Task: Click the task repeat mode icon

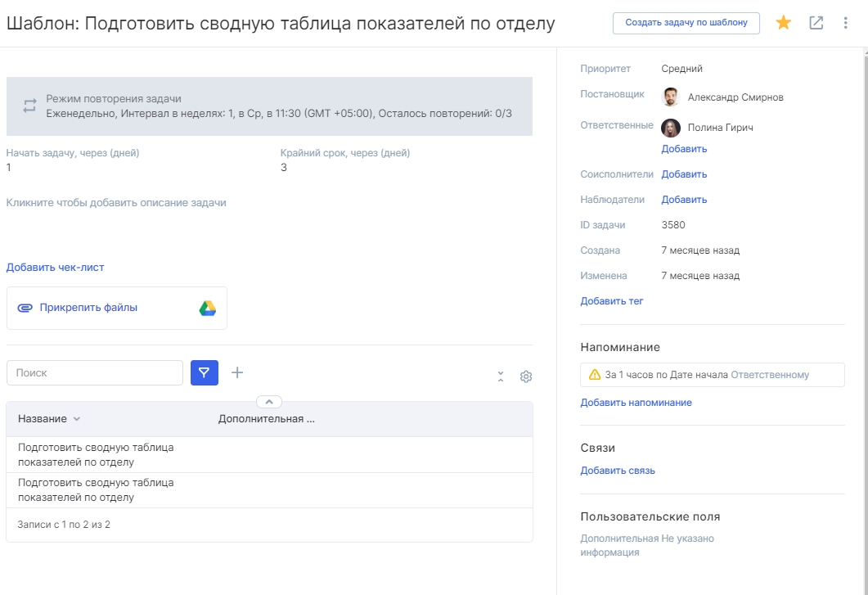Action: 30,106
